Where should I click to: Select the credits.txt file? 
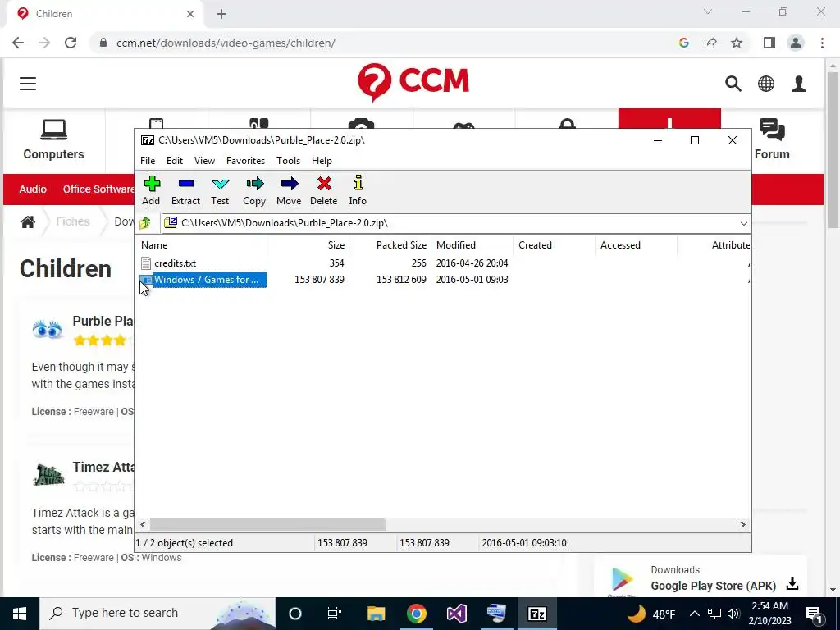[176, 263]
